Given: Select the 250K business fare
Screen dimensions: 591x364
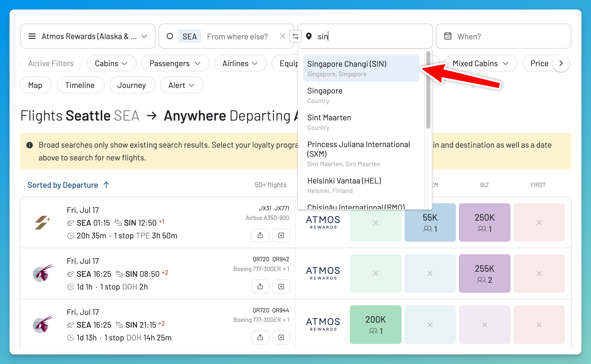Looking at the screenshot, I should click(484, 223).
